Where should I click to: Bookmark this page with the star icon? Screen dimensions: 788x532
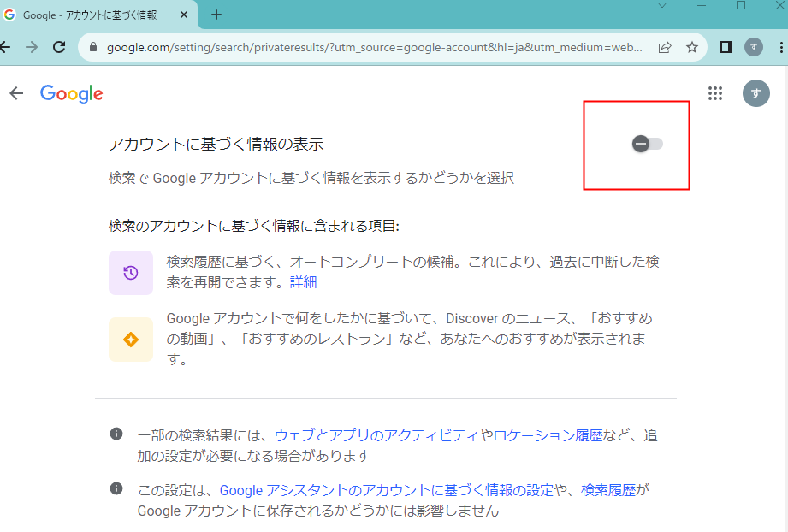coord(691,47)
